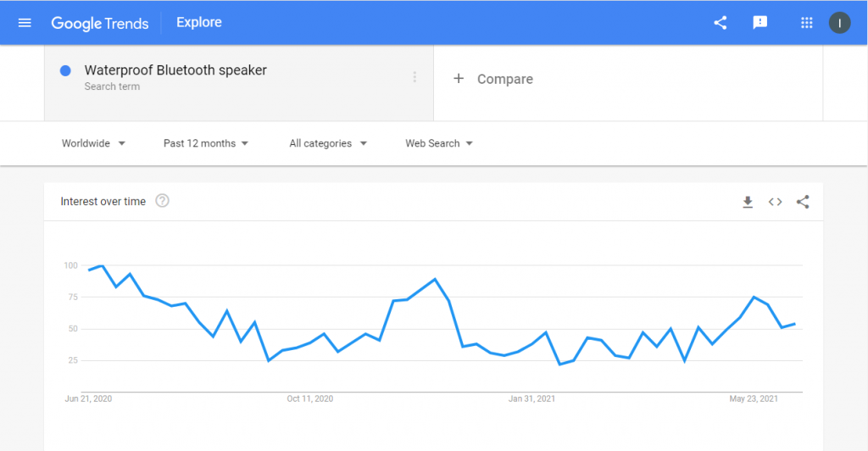Open the user account avatar

(839, 23)
